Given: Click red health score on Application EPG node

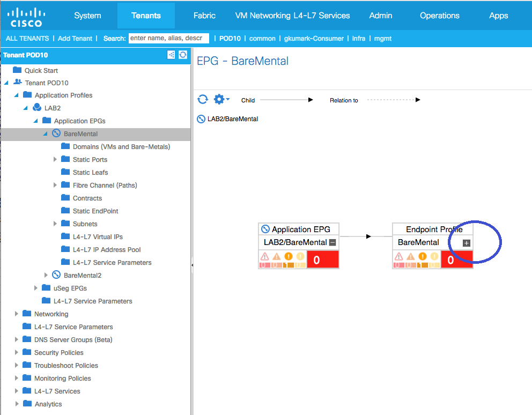Looking at the screenshot, I should click(x=323, y=260).
